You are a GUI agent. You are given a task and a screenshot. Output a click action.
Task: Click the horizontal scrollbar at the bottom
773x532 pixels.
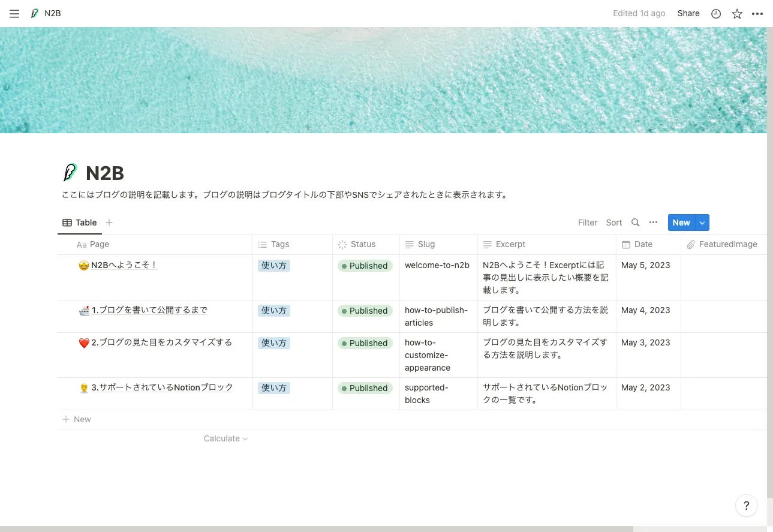[x=317, y=529]
